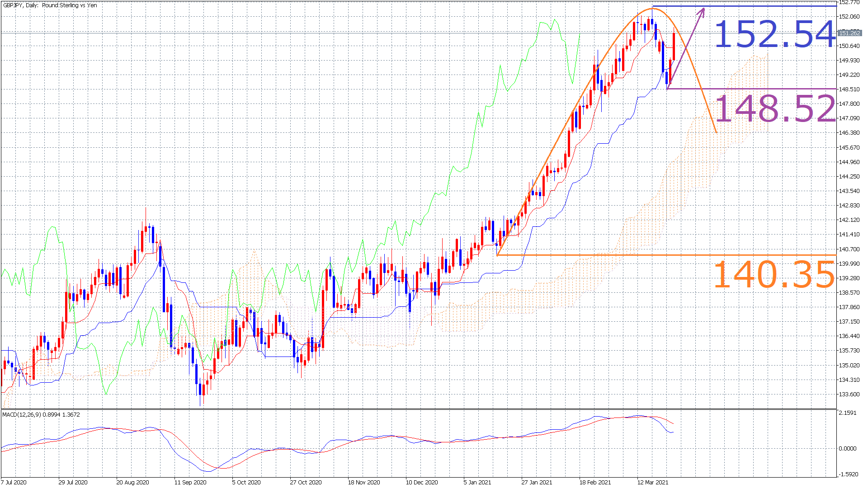Select the current price tag 151.262
This screenshot has width=868, height=488.
[x=849, y=33]
